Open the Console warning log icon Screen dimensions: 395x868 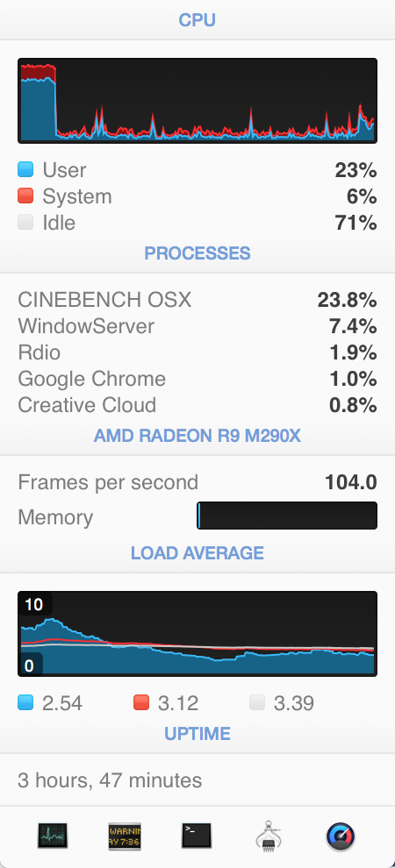coord(125,836)
